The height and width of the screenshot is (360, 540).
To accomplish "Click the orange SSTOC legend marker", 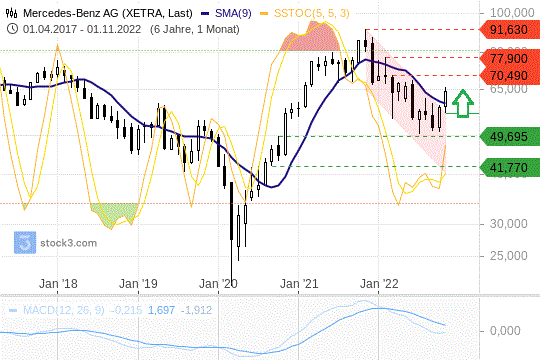I will tap(264, 14).
